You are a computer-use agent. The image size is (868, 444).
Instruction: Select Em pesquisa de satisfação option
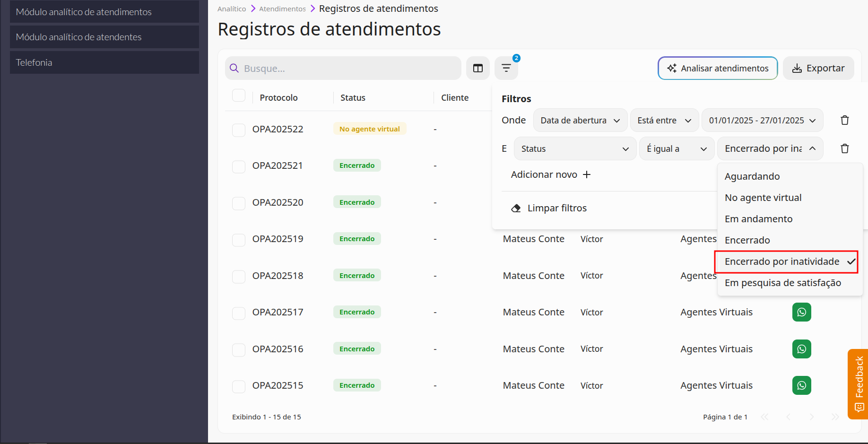click(x=790, y=283)
